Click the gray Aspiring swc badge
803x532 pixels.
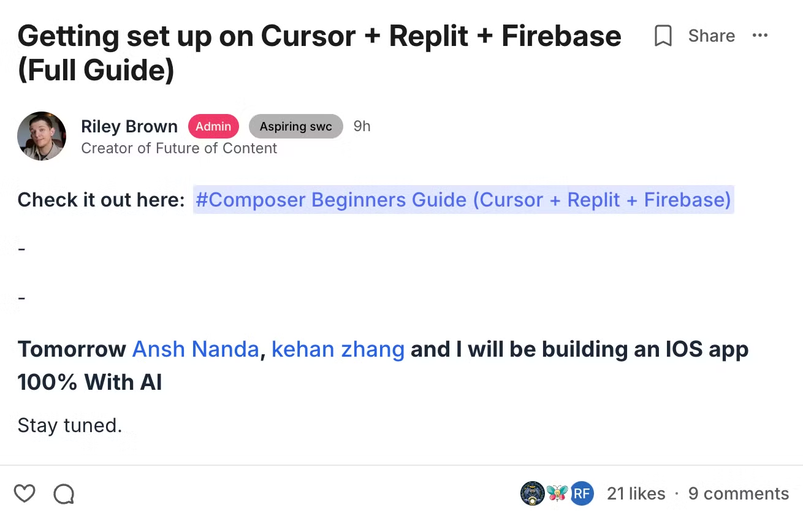click(x=295, y=126)
